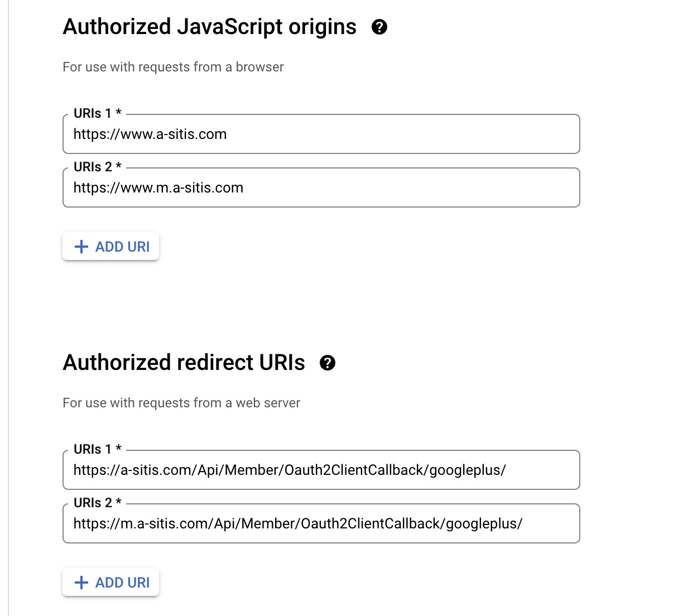This screenshot has width=683, height=616.
Task: Click the vertical divider line at left edge
Action: (8, 308)
